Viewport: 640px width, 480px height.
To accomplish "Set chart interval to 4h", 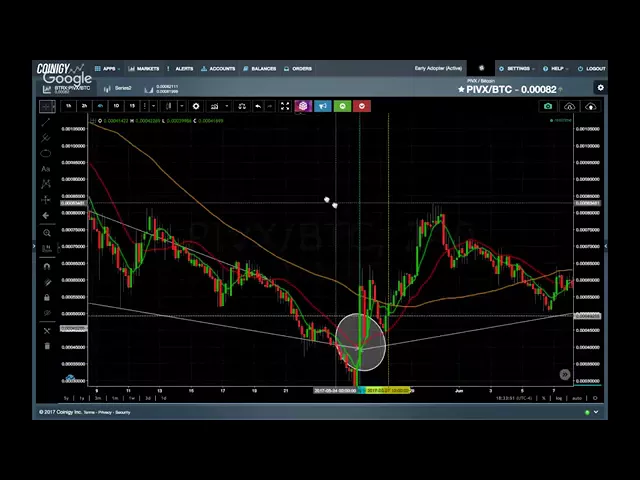I will tap(100, 106).
